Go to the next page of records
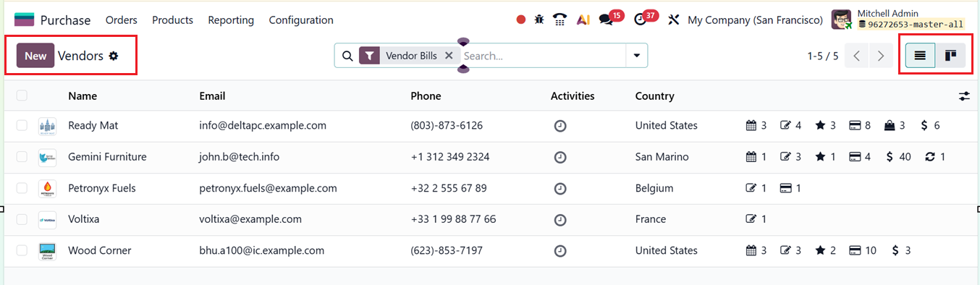Viewport: 980px width, 285px height. point(881,56)
